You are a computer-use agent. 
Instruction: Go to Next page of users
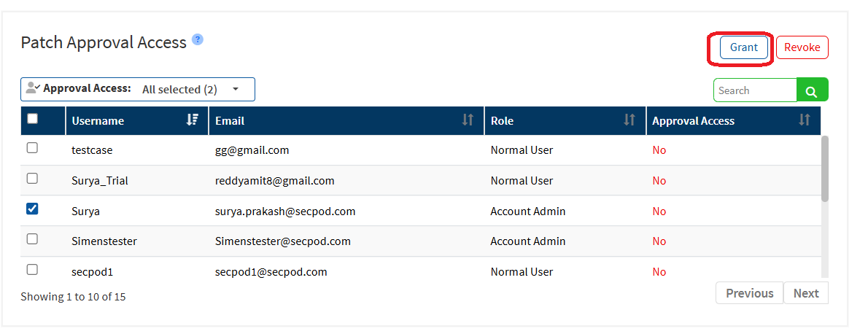click(x=805, y=293)
